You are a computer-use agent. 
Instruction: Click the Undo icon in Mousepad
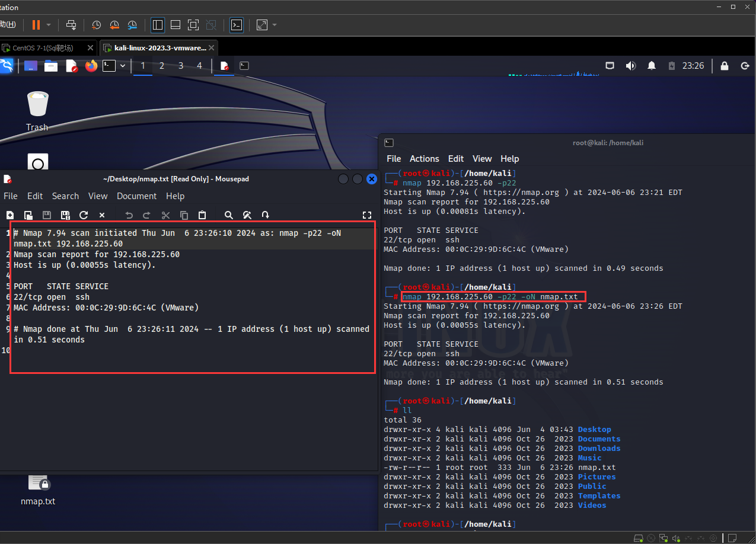[x=129, y=215]
